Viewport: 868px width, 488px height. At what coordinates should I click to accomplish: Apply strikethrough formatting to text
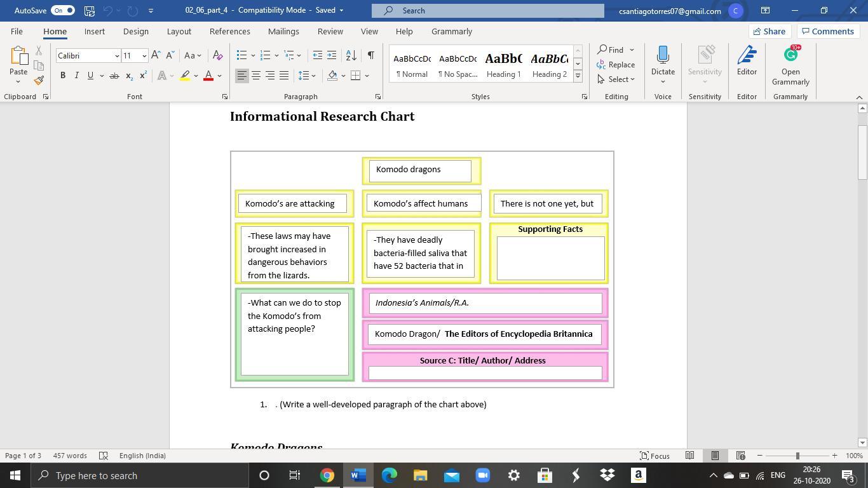pos(114,76)
